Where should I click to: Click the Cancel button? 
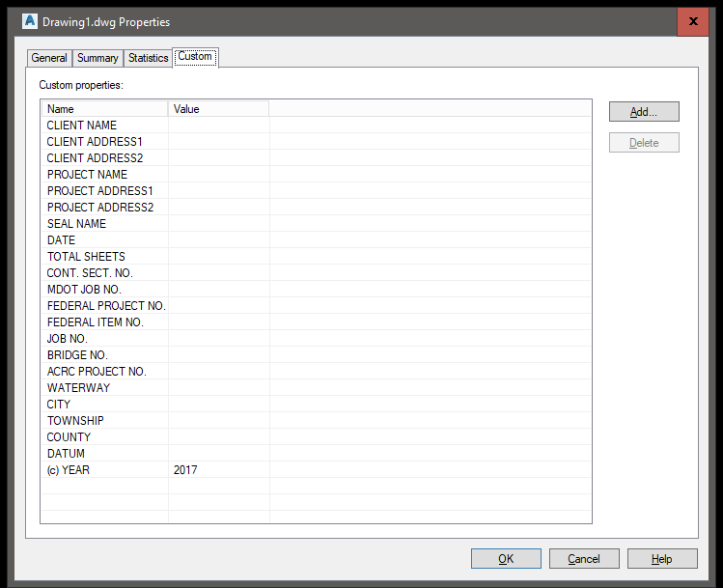coord(584,558)
